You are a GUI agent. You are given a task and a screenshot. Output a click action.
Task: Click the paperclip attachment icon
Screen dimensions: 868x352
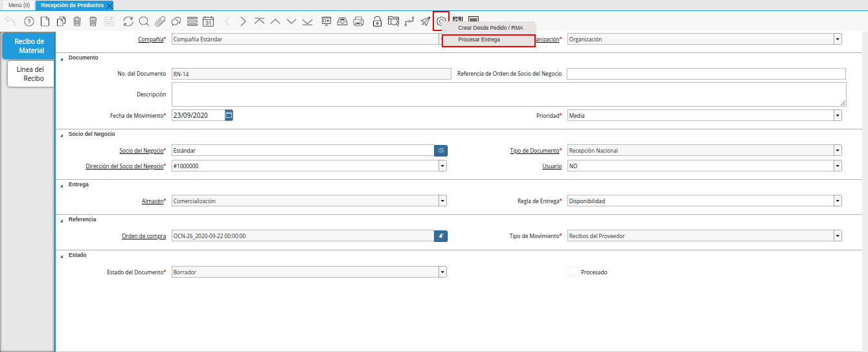click(x=160, y=21)
